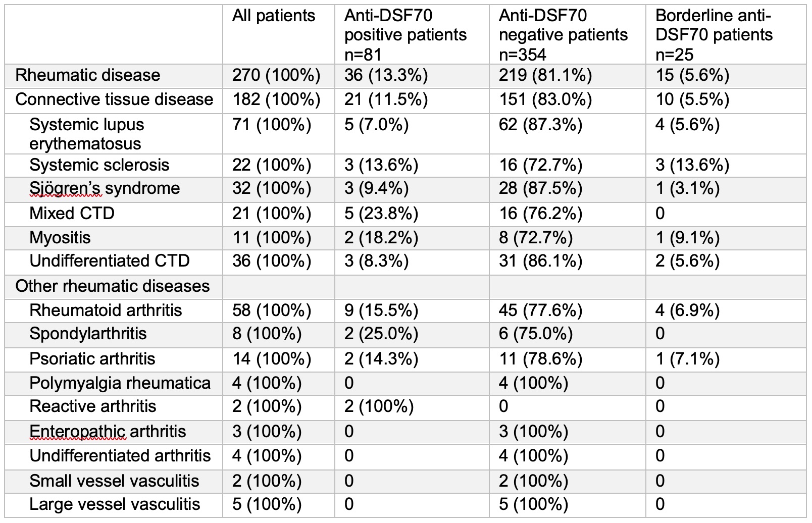Select the 'Anti-DSF70 positive patients' header cell
Viewport: 812px width, 523px height.
[x=405, y=35]
